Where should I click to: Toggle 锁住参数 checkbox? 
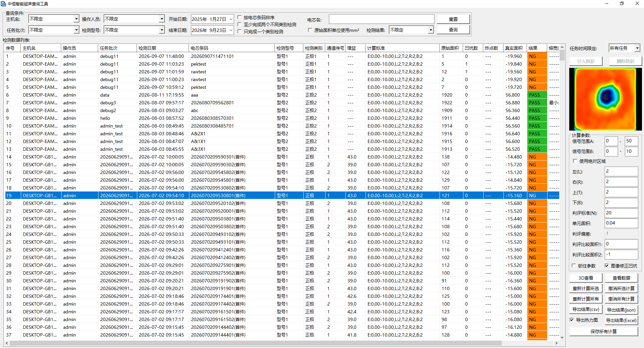click(574, 266)
